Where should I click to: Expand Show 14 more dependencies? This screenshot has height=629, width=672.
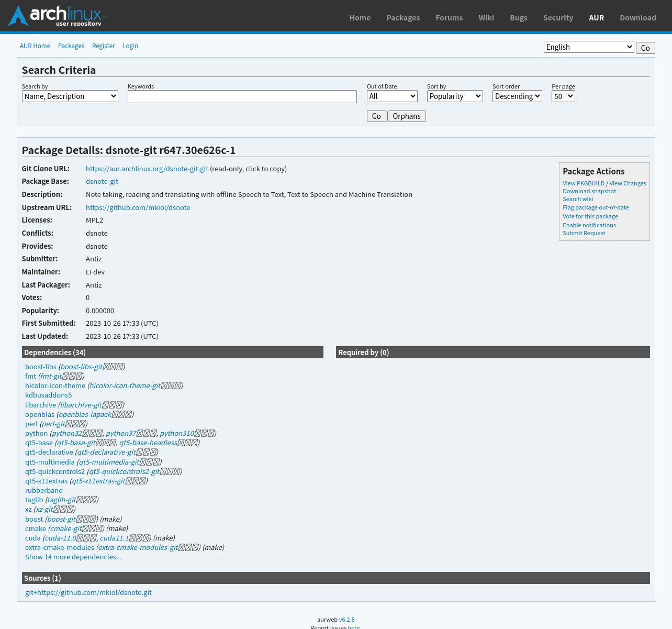tap(73, 557)
